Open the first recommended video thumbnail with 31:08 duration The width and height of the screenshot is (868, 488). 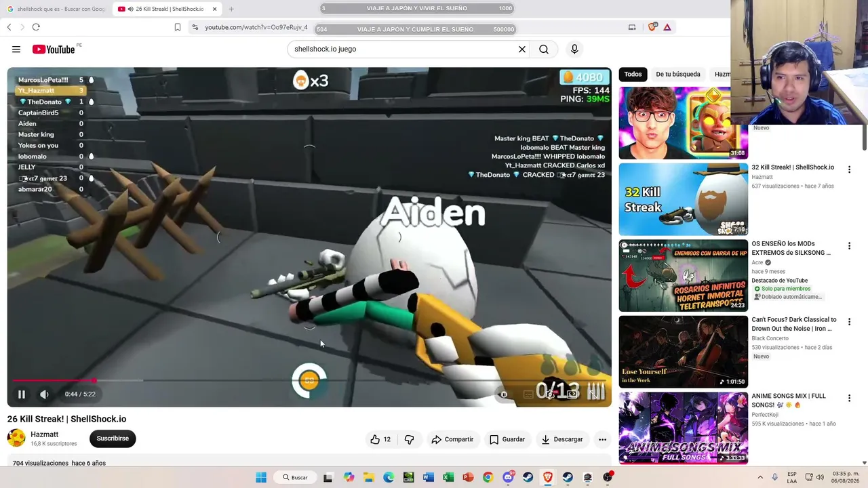coord(683,123)
